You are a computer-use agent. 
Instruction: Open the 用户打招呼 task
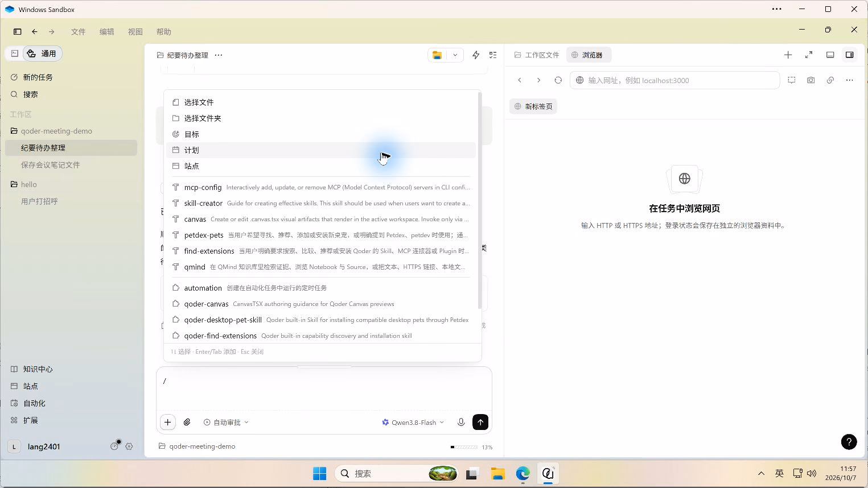71,201
